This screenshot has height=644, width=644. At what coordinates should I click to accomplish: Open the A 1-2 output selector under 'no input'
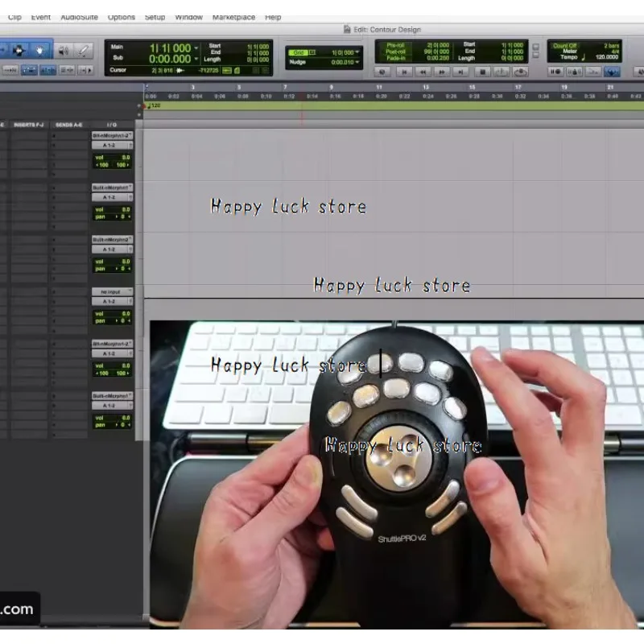tap(112, 301)
